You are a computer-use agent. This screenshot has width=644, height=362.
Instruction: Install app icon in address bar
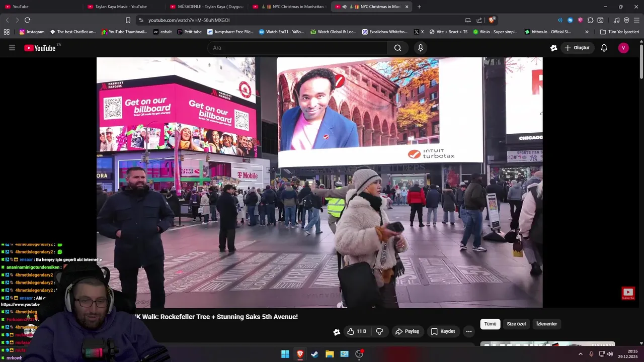[x=468, y=20]
